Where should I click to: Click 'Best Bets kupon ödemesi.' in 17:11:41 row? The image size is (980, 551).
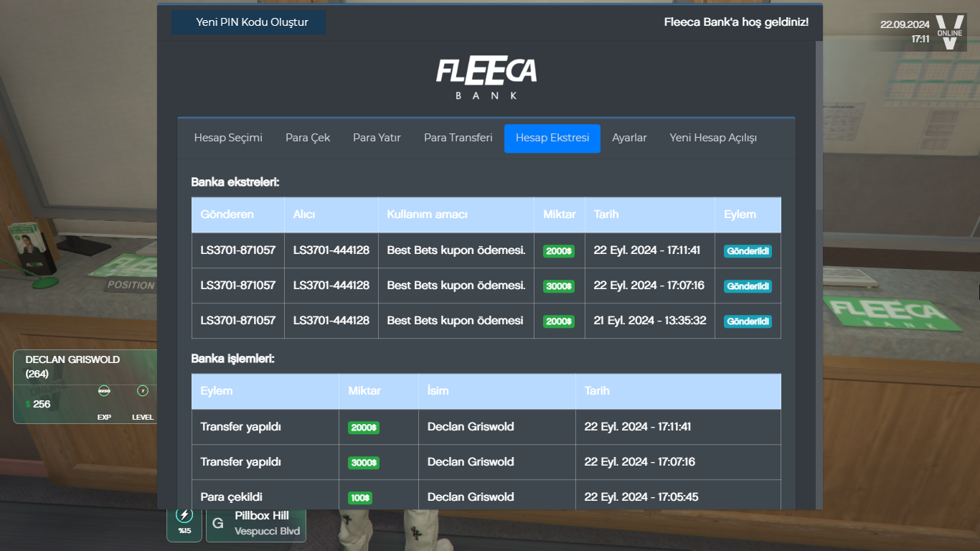(456, 250)
